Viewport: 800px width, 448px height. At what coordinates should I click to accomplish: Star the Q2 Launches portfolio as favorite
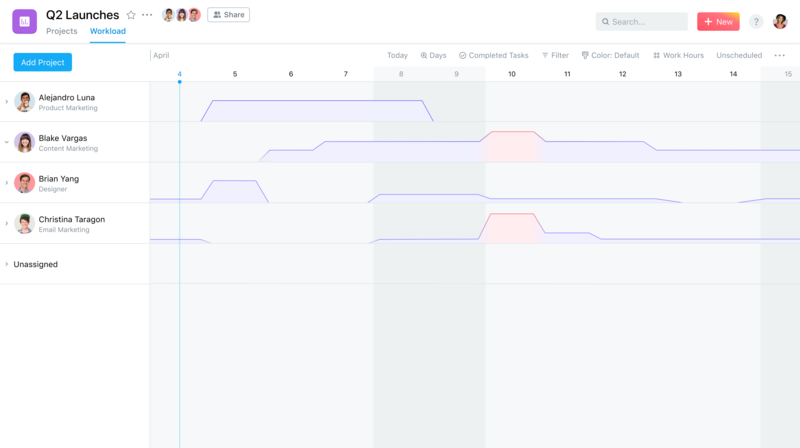pyautogui.click(x=131, y=15)
